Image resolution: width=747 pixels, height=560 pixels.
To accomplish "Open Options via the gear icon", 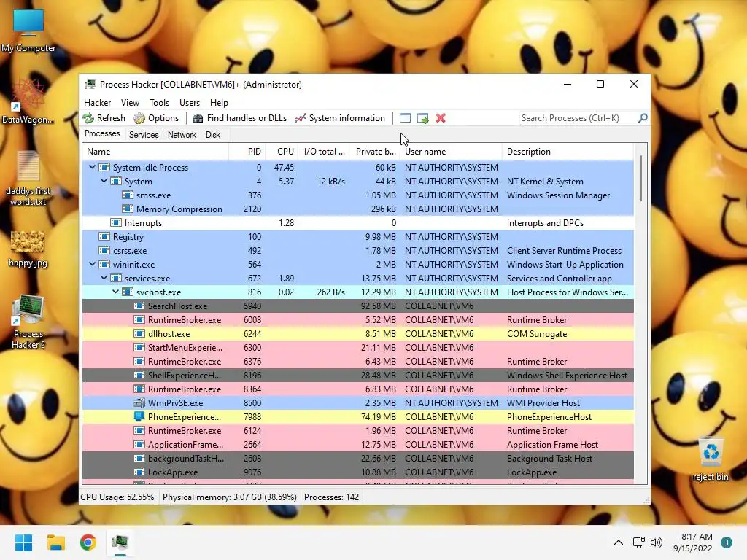I will coord(139,118).
